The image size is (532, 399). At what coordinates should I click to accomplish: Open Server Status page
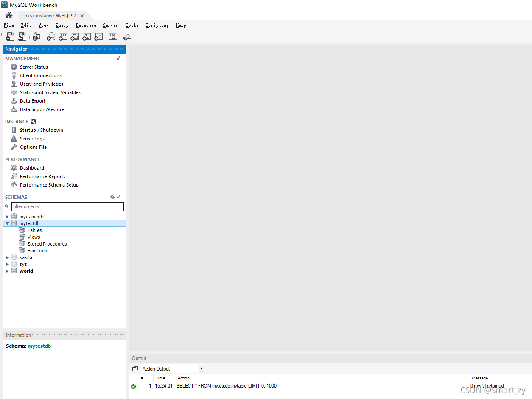(34, 67)
